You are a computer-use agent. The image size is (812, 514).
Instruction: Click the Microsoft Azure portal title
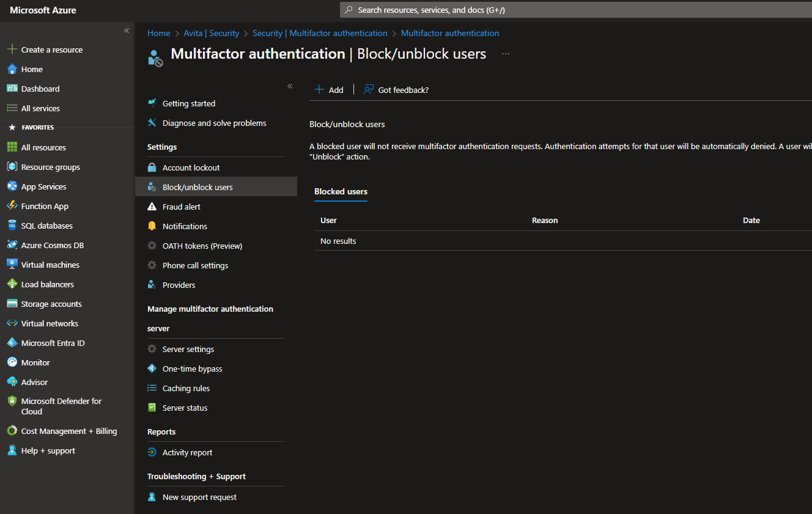click(43, 10)
